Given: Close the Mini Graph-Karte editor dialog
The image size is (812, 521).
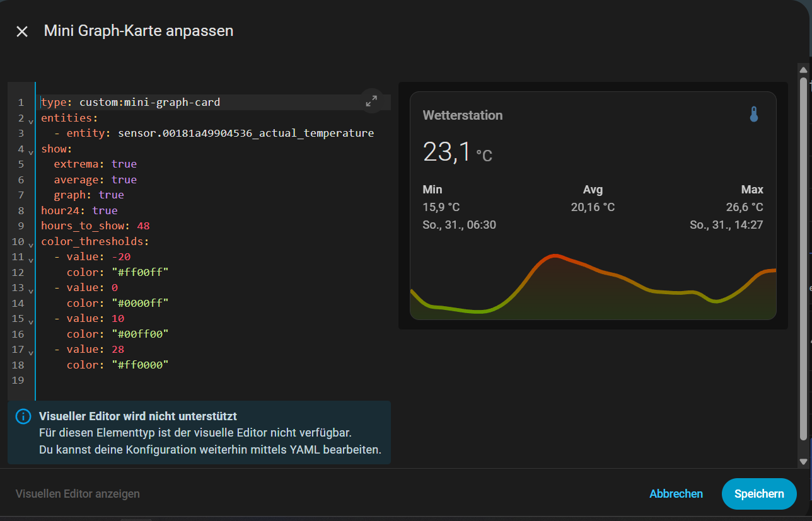Looking at the screenshot, I should point(22,31).
